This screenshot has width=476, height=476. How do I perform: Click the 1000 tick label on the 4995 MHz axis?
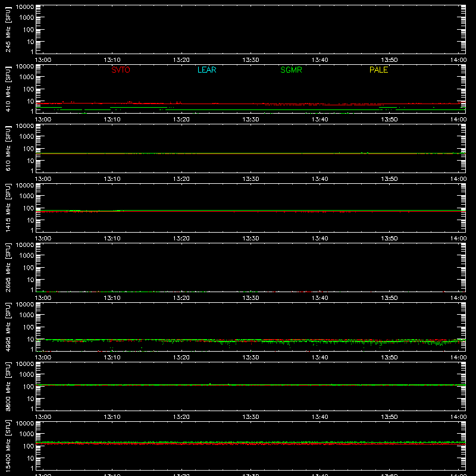[27, 315]
